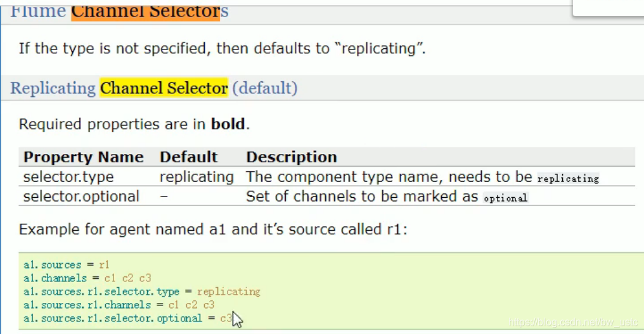Click 'Required properties are in bold.' text
The image size is (644, 334).
134,124
